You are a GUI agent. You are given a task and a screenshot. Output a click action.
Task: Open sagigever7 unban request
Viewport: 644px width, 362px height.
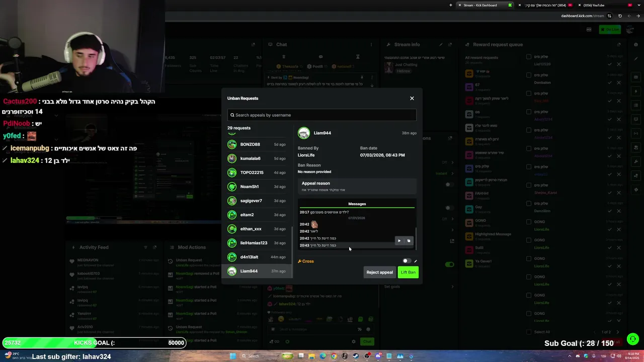tap(257, 201)
